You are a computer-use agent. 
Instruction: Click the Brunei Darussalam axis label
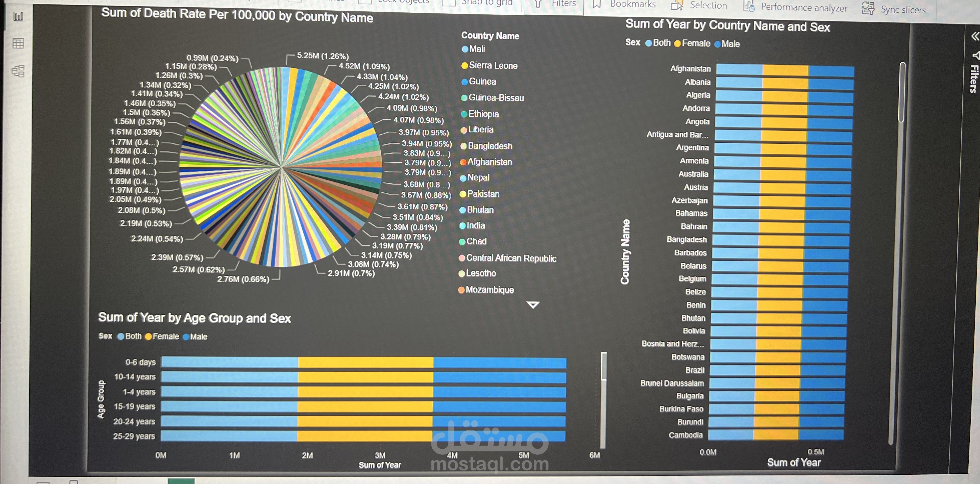pos(672,383)
